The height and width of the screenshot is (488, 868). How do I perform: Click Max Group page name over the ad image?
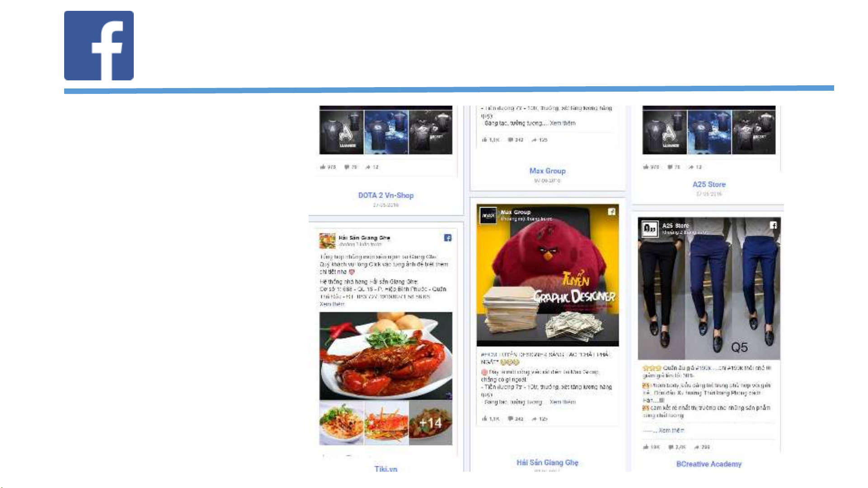click(x=516, y=212)
